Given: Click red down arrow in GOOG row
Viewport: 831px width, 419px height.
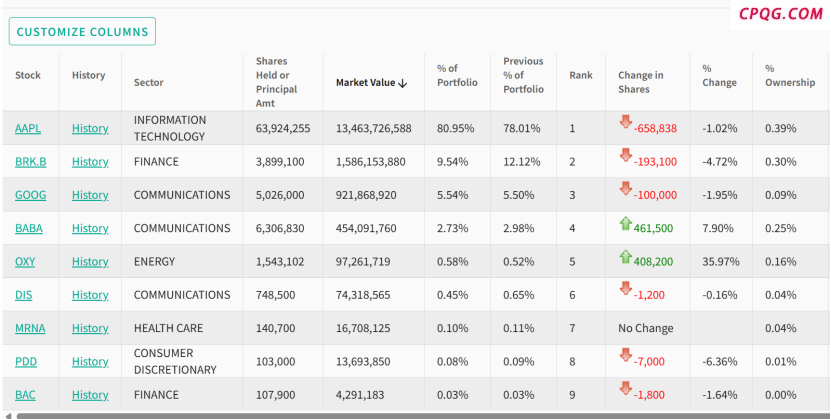Looking at the screenshot, I should [x=625, y=189].
